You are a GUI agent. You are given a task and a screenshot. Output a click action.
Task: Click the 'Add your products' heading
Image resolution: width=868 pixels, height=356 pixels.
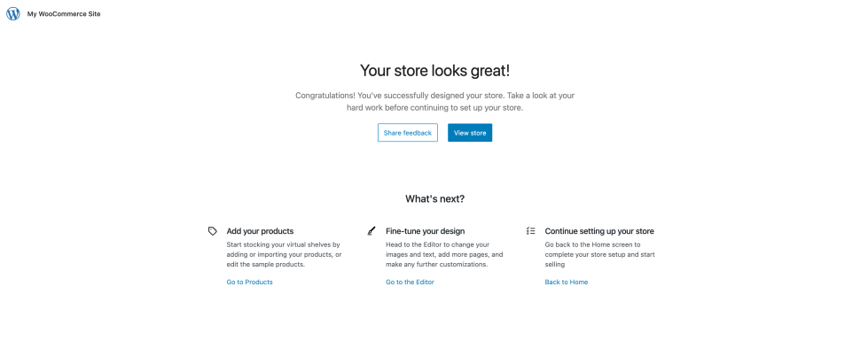click(x=260, y=231)
